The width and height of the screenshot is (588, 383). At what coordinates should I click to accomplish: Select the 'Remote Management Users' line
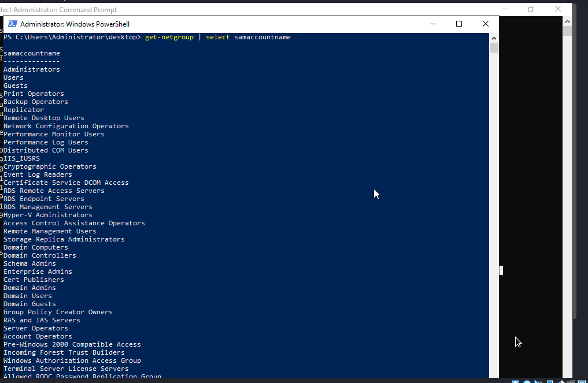(x=50, y=231)
